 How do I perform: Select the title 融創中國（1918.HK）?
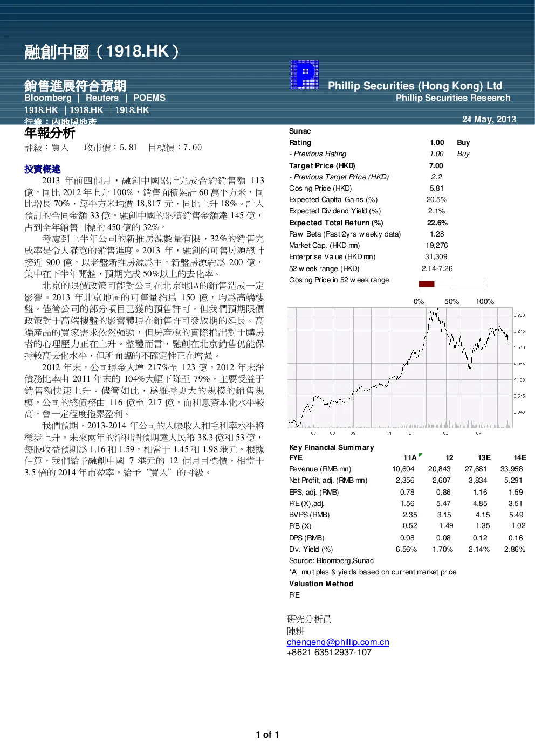click(102, 52)
